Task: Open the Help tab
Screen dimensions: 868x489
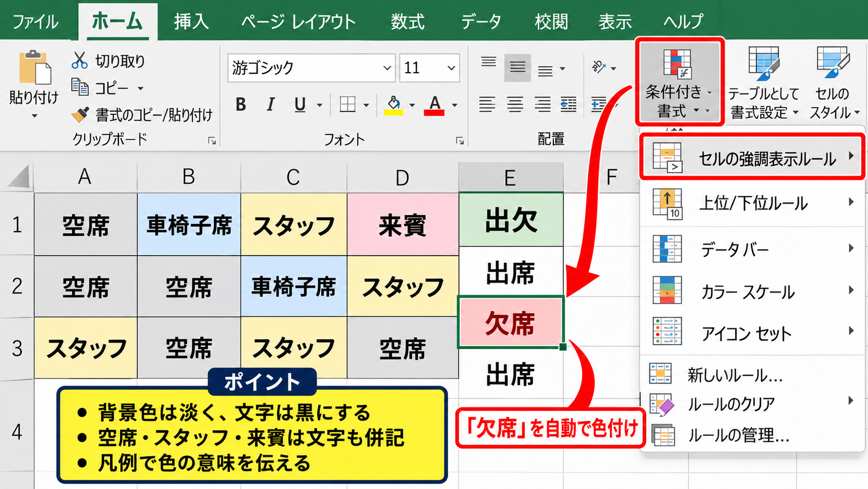Action: coord(683,22)
